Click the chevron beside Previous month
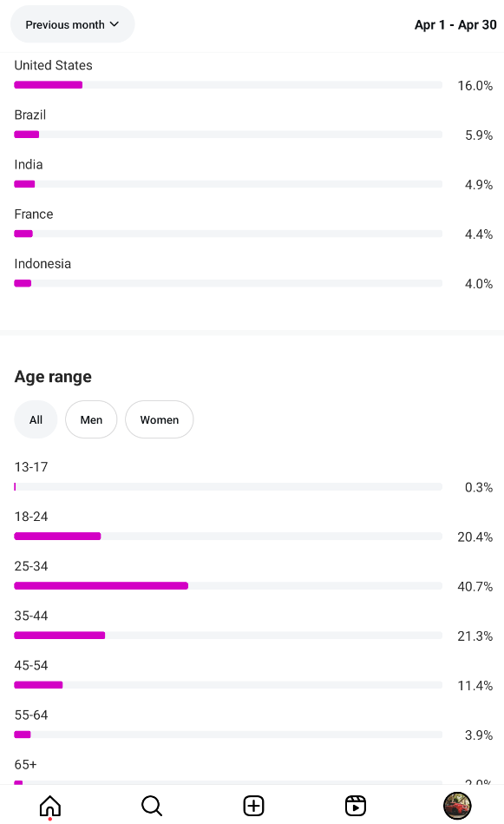The height and width of the screenshot is (824, 504). (115, 24)
